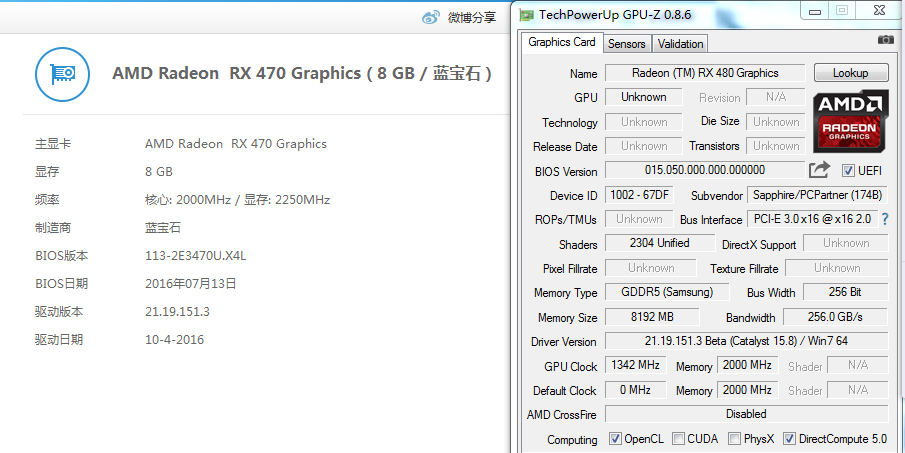Click the BIOS版本 value 113-2E3470U.X4L
This screenshot has height=453, width=905.
coord(196,256)
